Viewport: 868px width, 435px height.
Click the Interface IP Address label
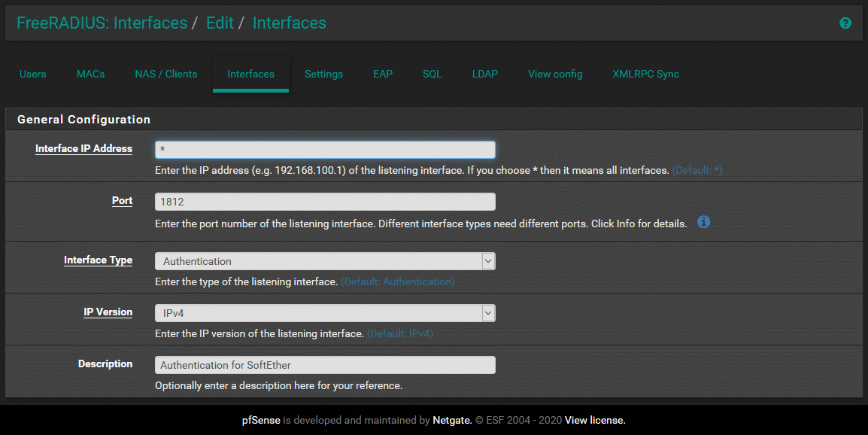coord(83,148)
